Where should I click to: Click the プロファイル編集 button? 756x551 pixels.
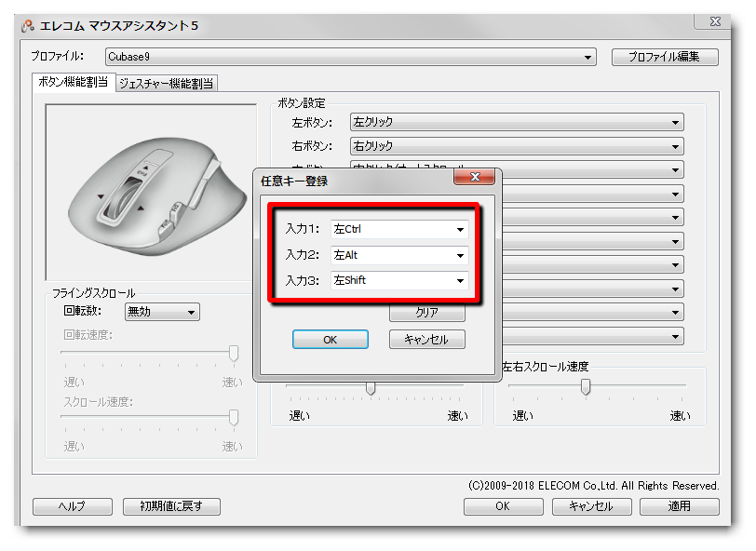point(665,57)
